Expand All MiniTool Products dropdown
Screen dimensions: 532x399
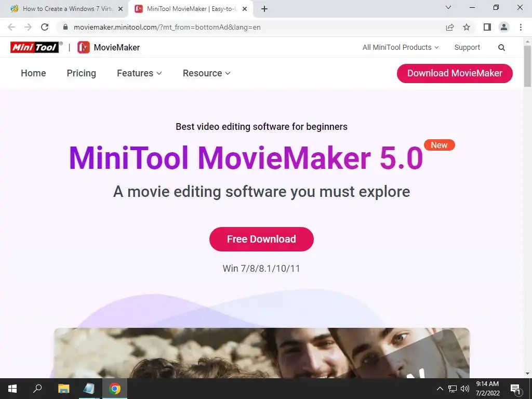click(x=401, y=47)
